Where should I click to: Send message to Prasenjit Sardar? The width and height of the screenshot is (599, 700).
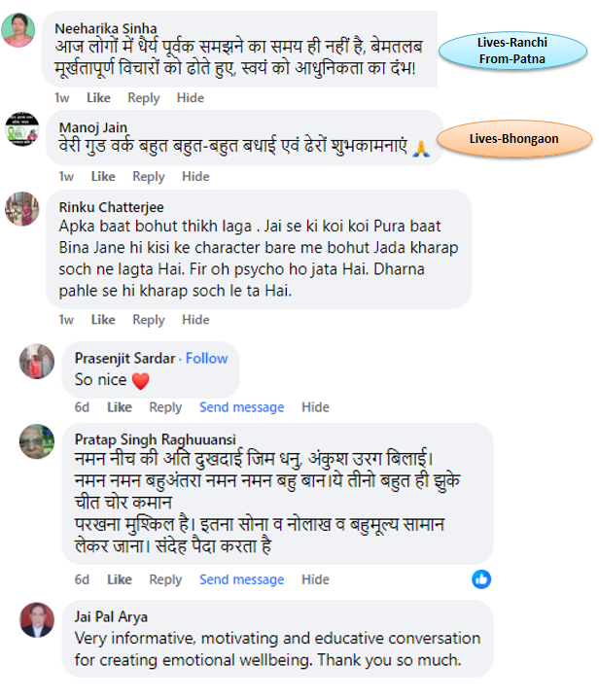click(241, 407)
